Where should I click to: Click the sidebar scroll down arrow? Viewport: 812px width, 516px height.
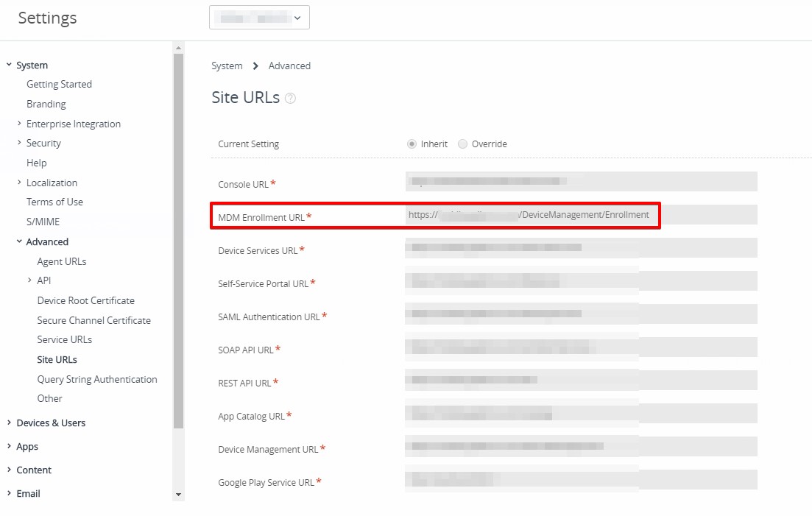pos(178,495)
